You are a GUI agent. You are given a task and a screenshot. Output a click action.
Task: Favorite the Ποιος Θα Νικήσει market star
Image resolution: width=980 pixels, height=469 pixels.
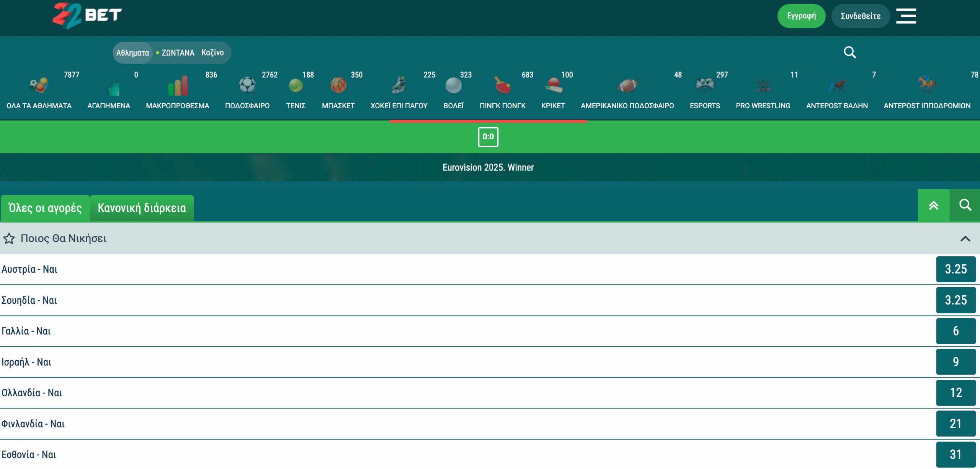(9, 239)
